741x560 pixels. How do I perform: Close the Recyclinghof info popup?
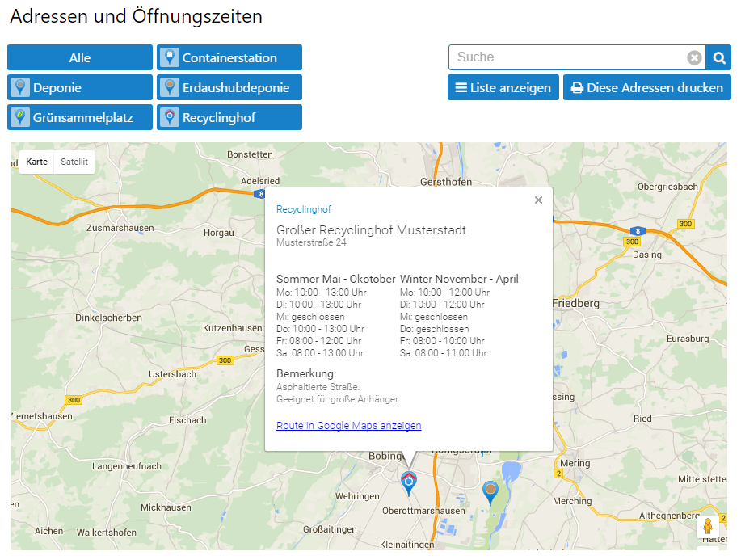click(x=538, y=200)
